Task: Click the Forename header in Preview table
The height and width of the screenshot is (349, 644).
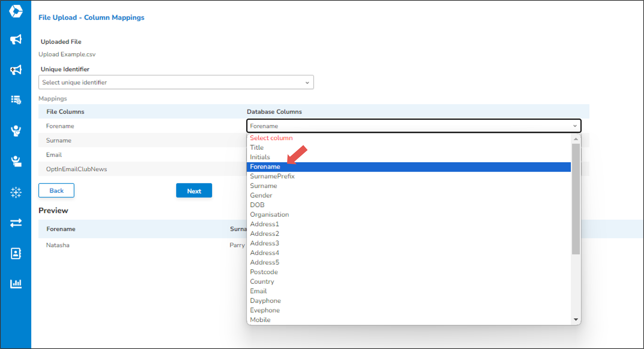Action: coord(61,229)
